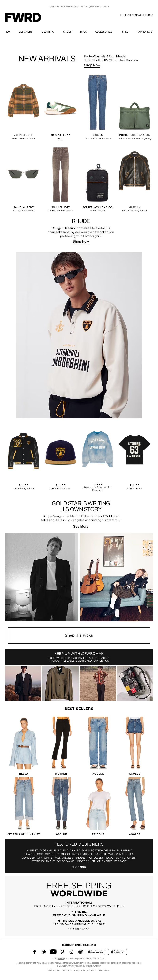Click the iPhone App download badge

pyautogui.click(x=96, y=952)
